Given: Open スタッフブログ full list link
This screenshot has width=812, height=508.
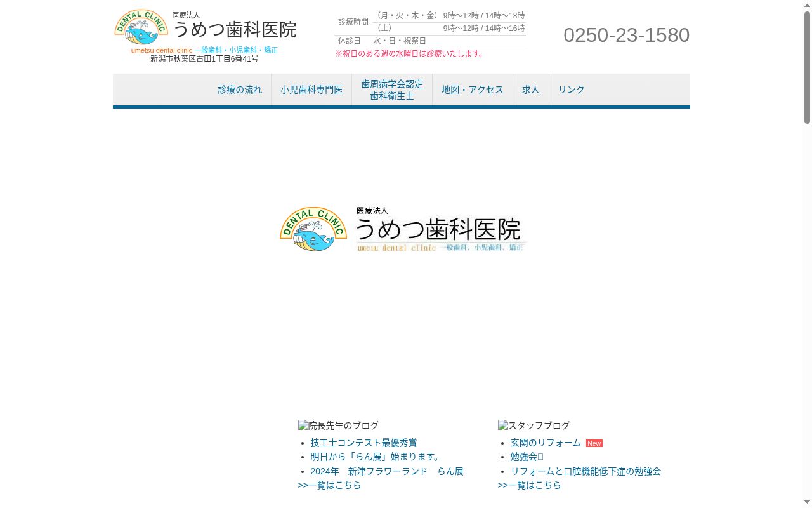Looking at the screenshot, I should (530, 485).
